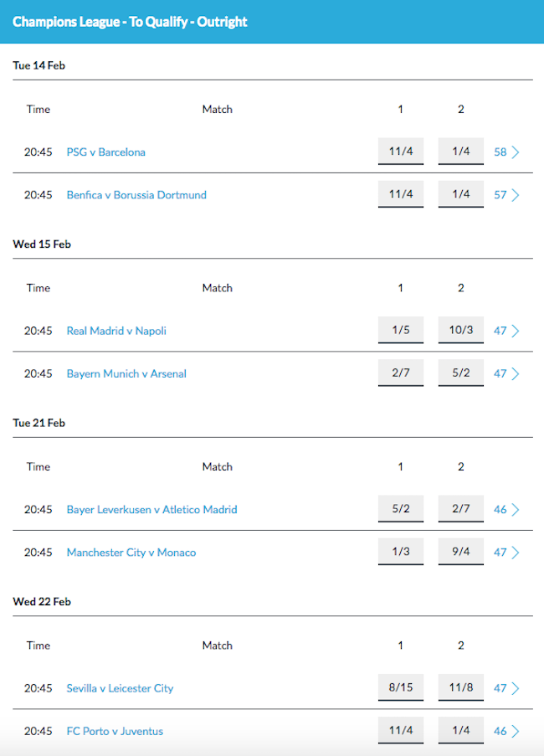The width and height of the screenshot is (544, 756).
Task: Expand 57 markets for Benfica v Borussia Dortmund
Action: [x=506, y=195]
